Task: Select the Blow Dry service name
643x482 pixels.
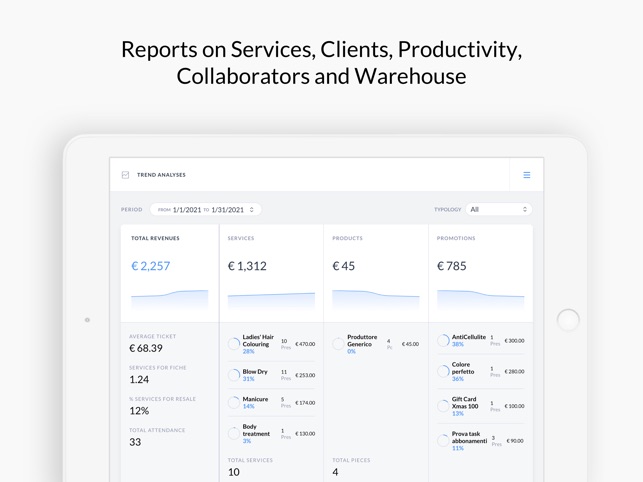Action: point(255,372)
